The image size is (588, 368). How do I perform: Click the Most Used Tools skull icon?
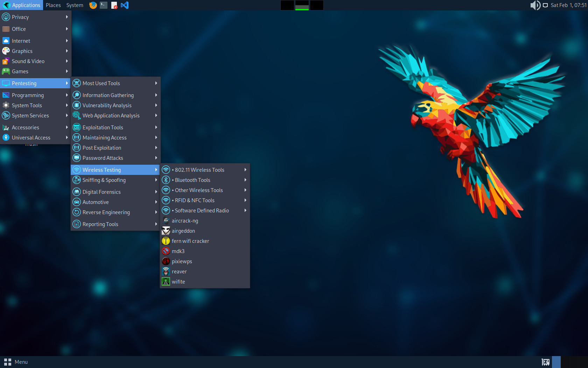click(x=77, y=83)
